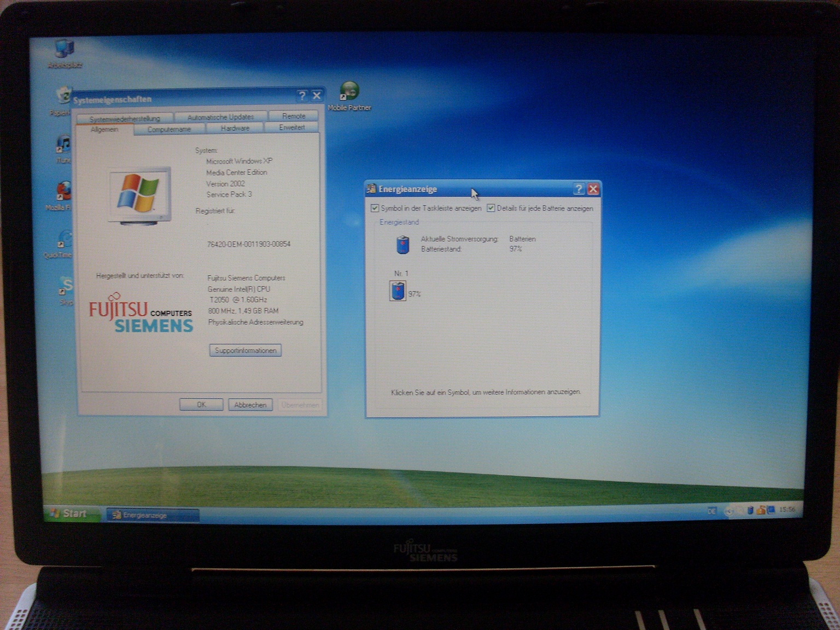Click the 'Version 2002' text
The image size is (840, 630).
click(x=225, y=184)
